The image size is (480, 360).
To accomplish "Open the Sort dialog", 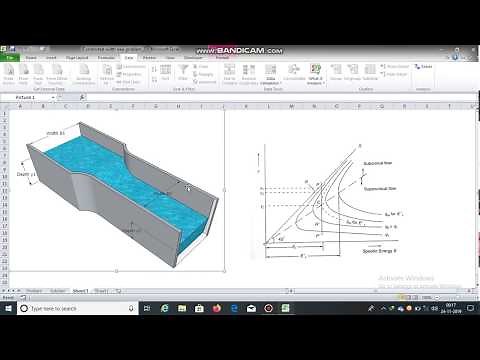I will 165,73.
